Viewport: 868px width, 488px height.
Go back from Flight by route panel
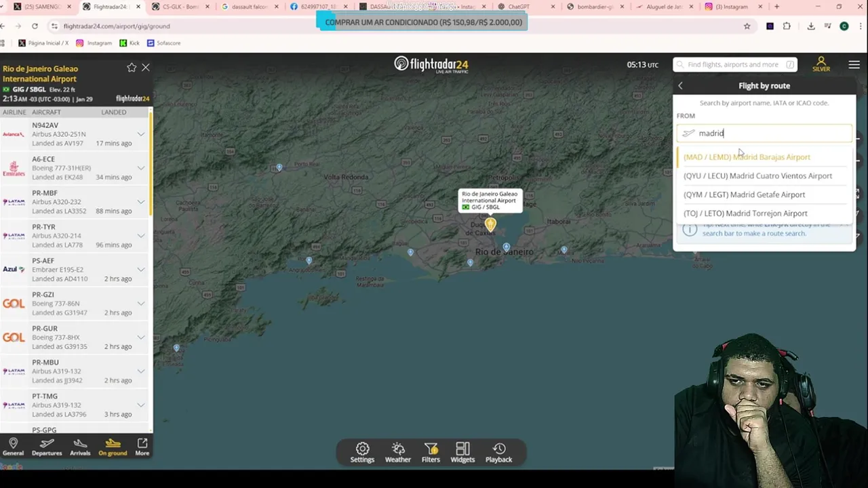(681, 86)
